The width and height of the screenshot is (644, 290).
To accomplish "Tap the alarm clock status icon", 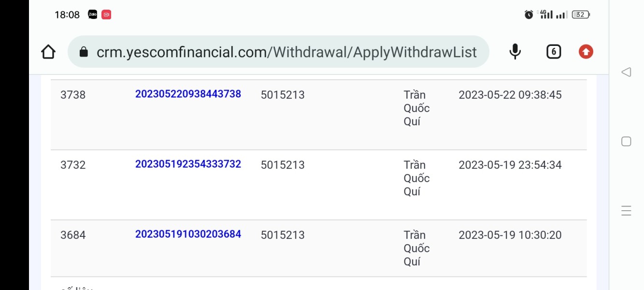I will coord(529,14).
